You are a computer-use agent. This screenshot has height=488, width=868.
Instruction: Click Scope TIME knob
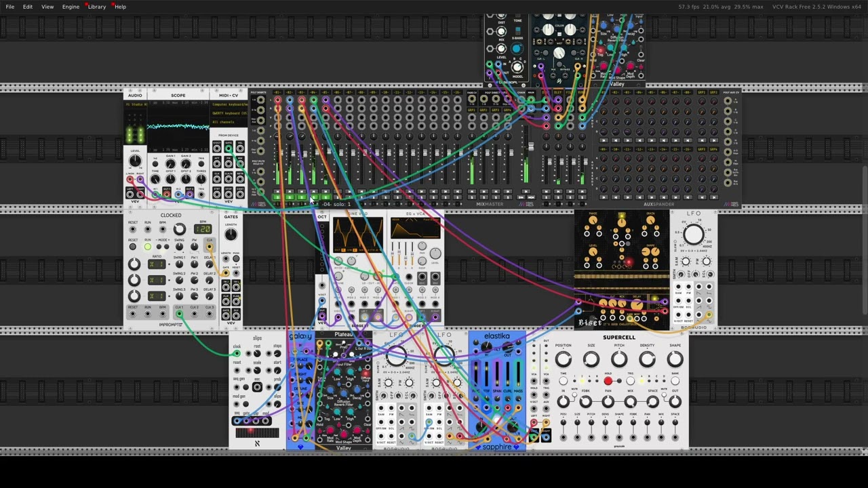(x=155, y=179)
